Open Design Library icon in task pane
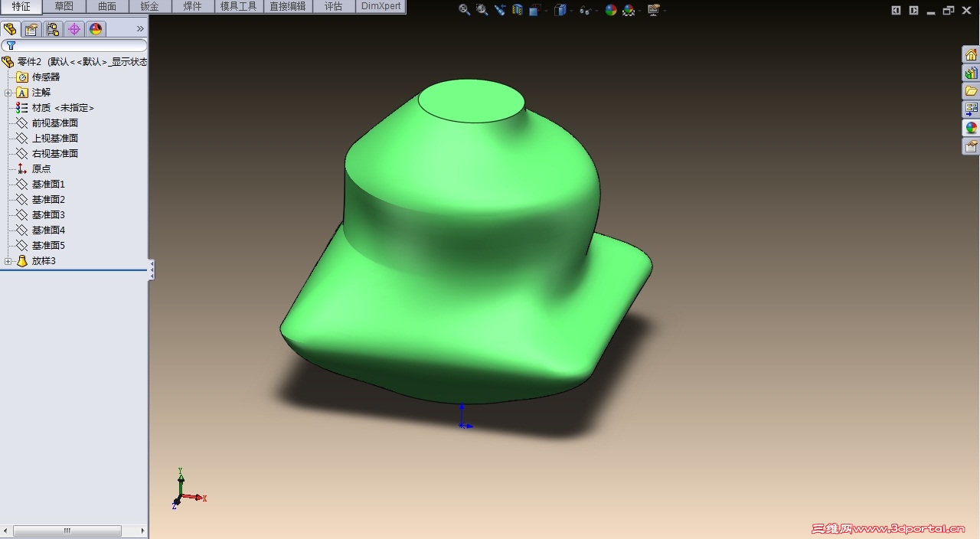 (971, 73)
